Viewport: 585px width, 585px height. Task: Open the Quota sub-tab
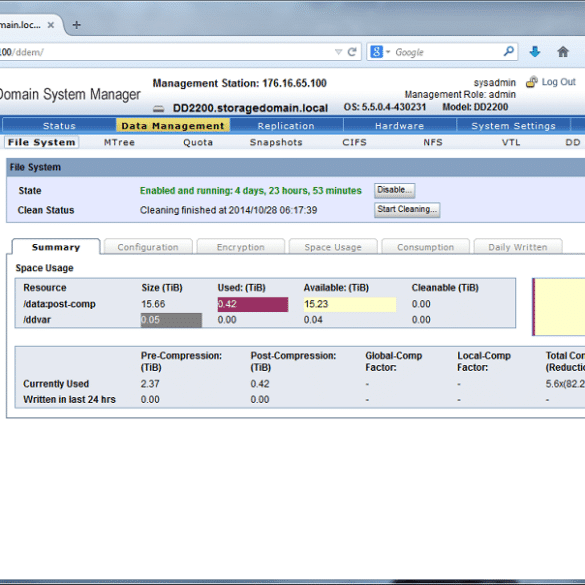pyautogui.click(x=198, y=142)
